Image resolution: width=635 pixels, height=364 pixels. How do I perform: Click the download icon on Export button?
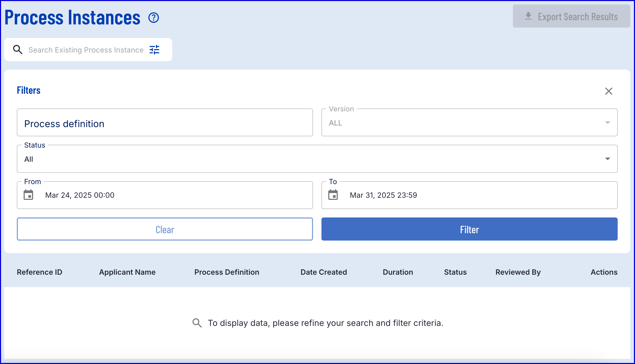pyautogui.click(x=528, y=16)
